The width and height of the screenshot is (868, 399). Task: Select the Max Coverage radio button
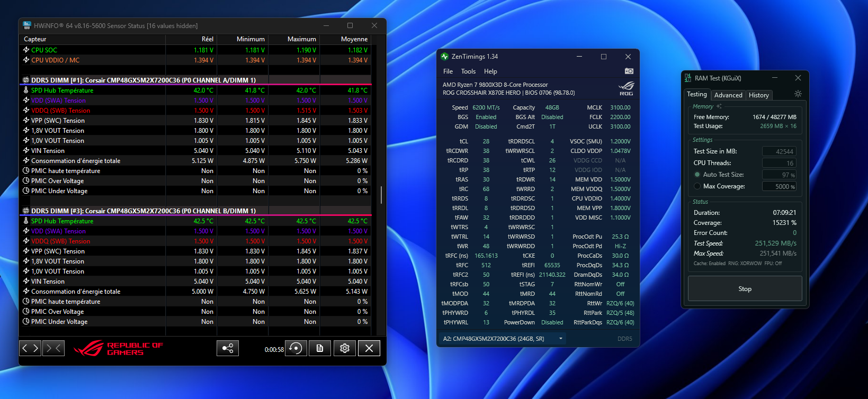(697, 186)
